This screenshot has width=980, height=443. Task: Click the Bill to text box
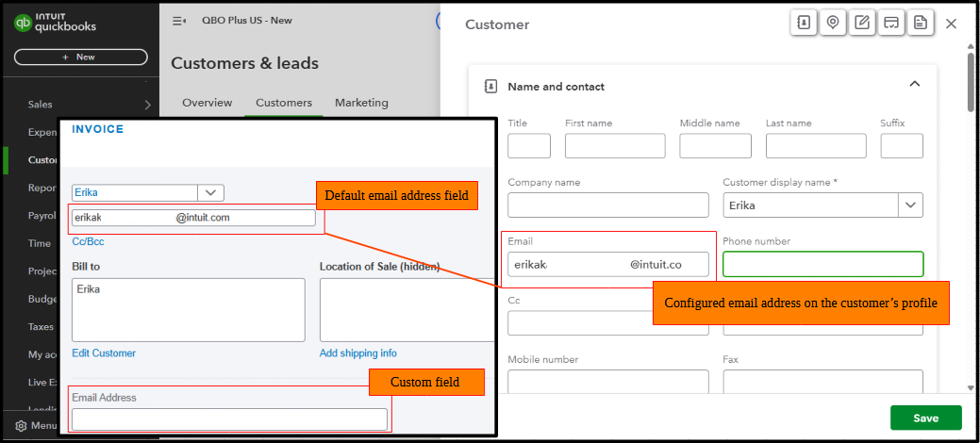click(x=189, y=310)
